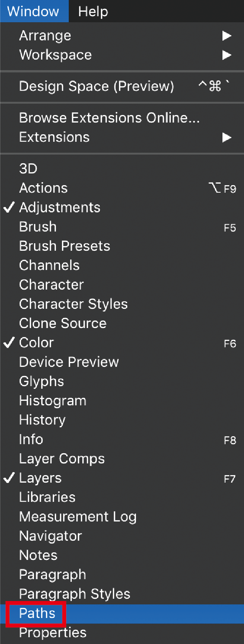
Task: Expand the Extensions submenu
Action: (54, 137)
